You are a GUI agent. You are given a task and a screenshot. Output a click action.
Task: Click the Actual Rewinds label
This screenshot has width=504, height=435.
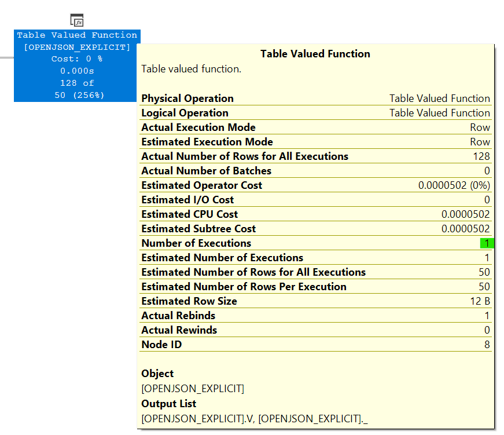coord(179,330)
